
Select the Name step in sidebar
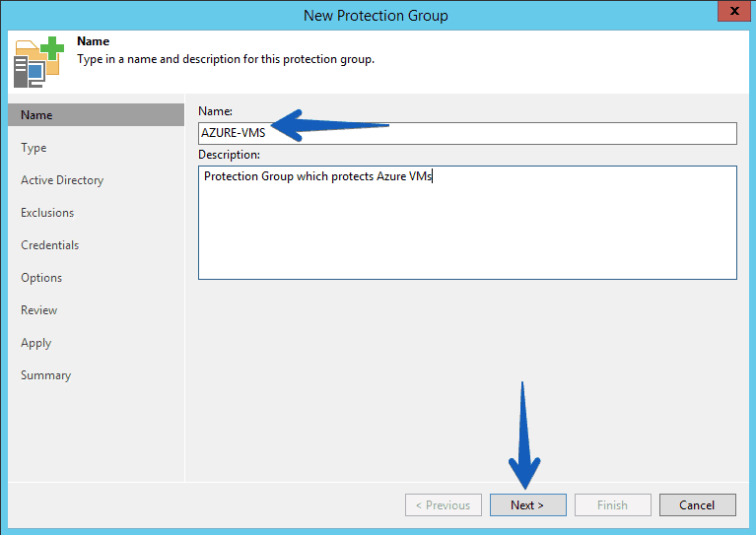(96, 115)
